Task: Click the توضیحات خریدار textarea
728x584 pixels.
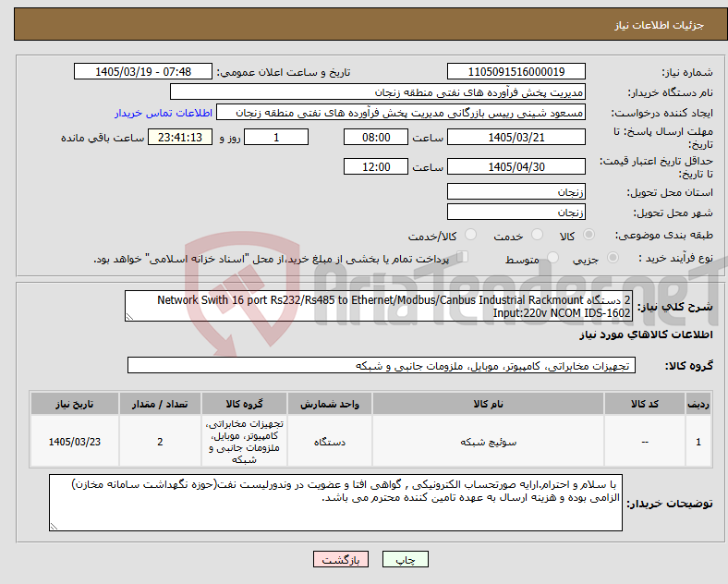Action: point(335,503)
